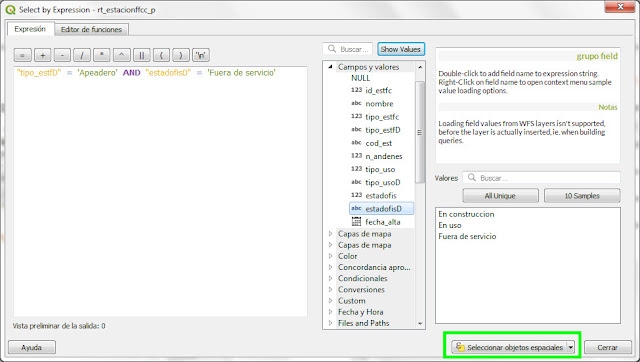Insert the newline '\n' operator

[x=201, y=55]
